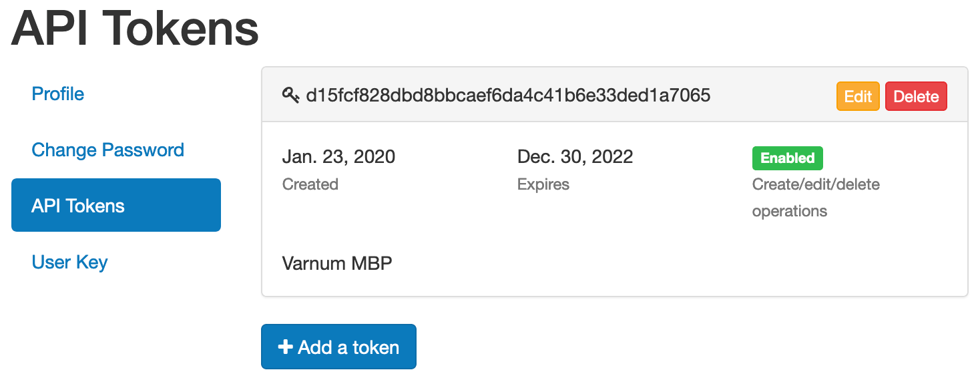The height and width of the screenshot is (382, 980).
Task: Click the API Tokens page heading
Action: click(135, 28)
